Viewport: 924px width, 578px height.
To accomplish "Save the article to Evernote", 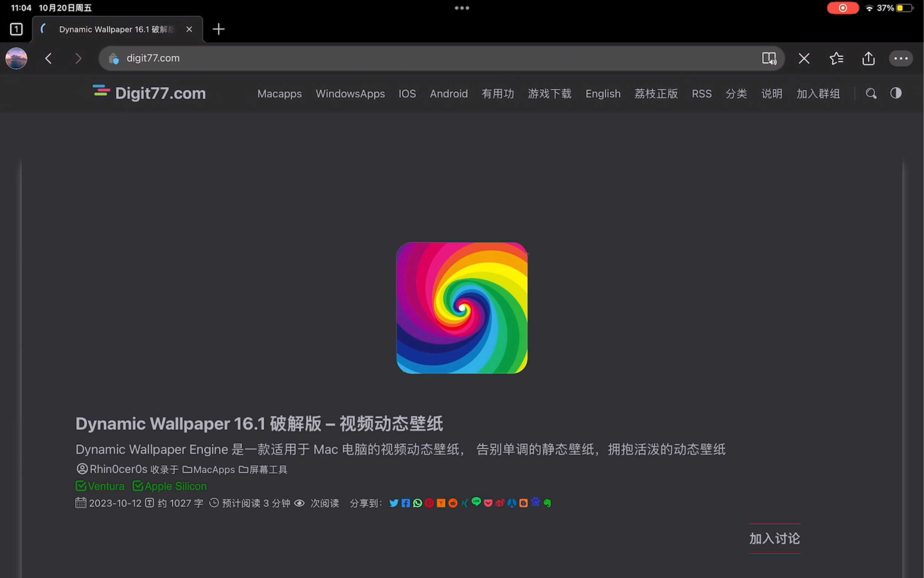I will click(547, 503).
